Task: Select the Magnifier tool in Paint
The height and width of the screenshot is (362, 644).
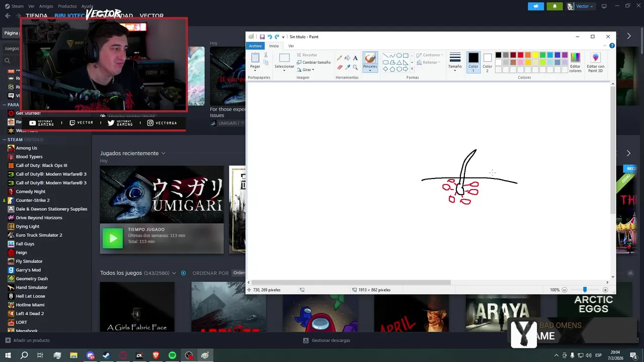Action: [x=355, y=67]
